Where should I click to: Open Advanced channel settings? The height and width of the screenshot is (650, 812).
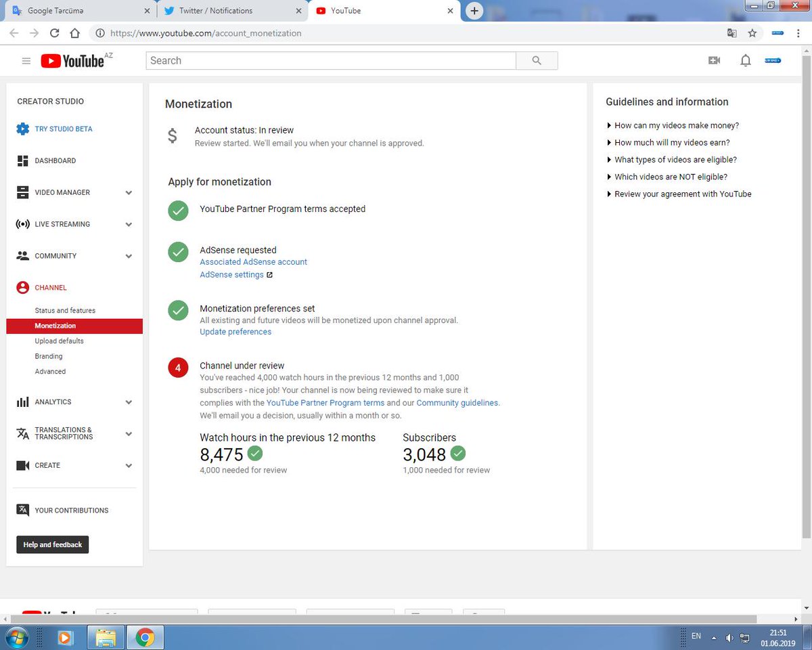(50, 372)
